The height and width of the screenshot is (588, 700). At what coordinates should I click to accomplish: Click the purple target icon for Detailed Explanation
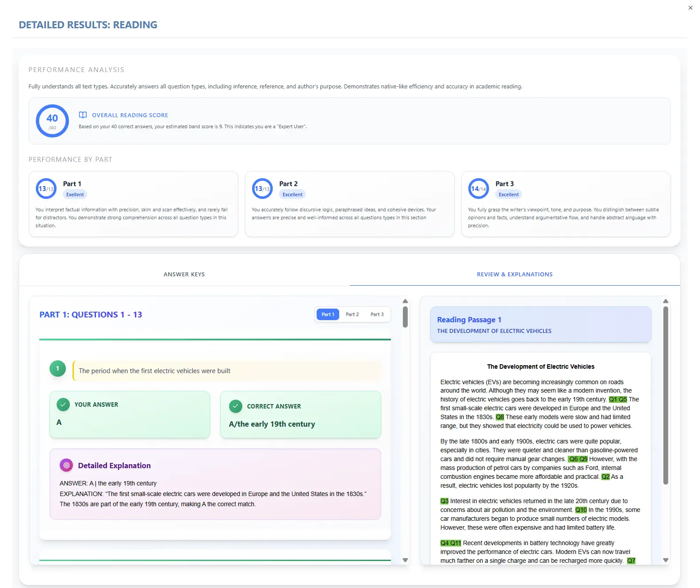point(66,465)
